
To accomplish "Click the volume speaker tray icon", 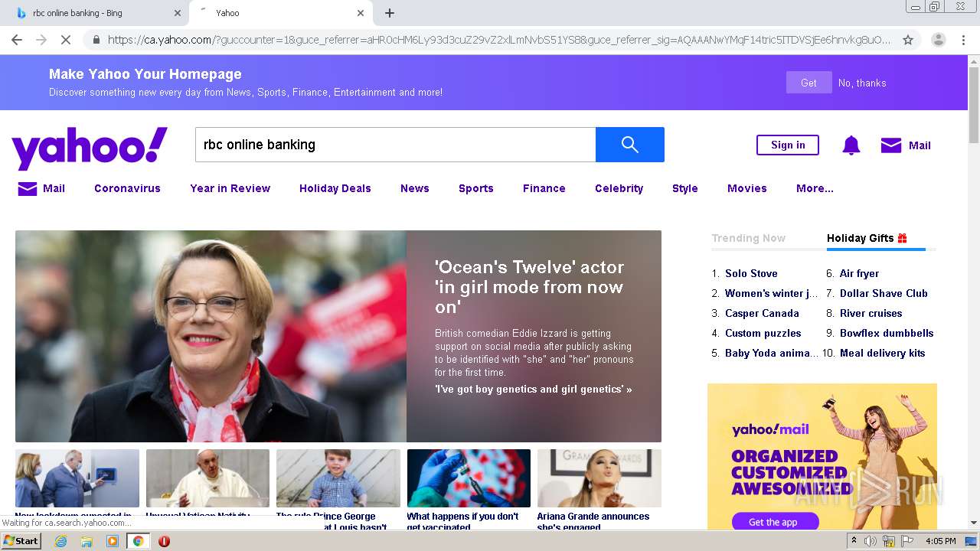I will pyautogui.click(x=871, y=541).
